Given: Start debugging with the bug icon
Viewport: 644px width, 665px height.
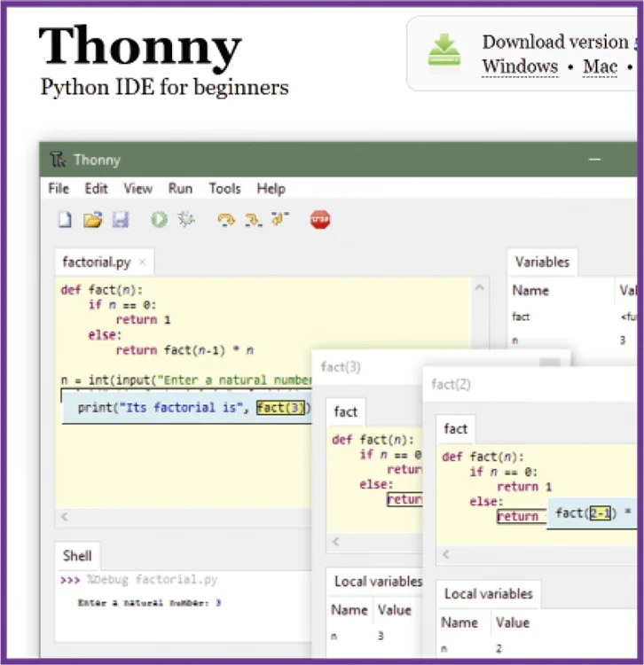Looking at the screenshot, I should tap(185, 220).
